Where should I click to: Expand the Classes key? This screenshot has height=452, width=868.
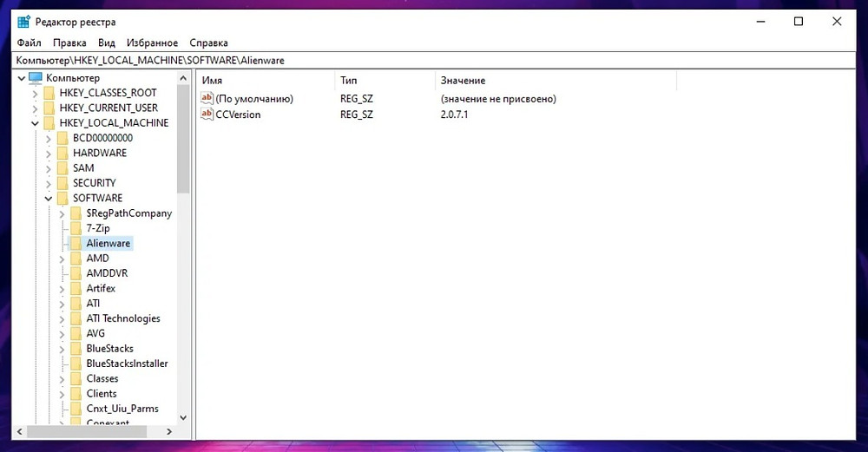click(62, 379)
